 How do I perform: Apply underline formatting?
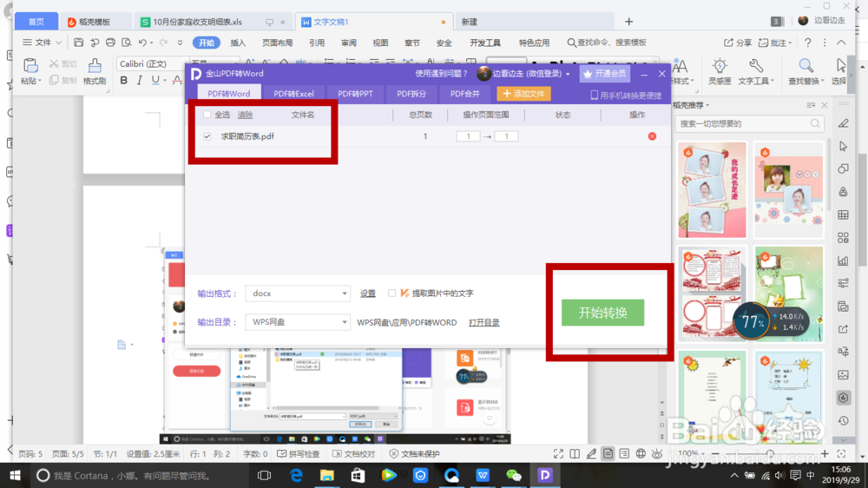[155, 80]
